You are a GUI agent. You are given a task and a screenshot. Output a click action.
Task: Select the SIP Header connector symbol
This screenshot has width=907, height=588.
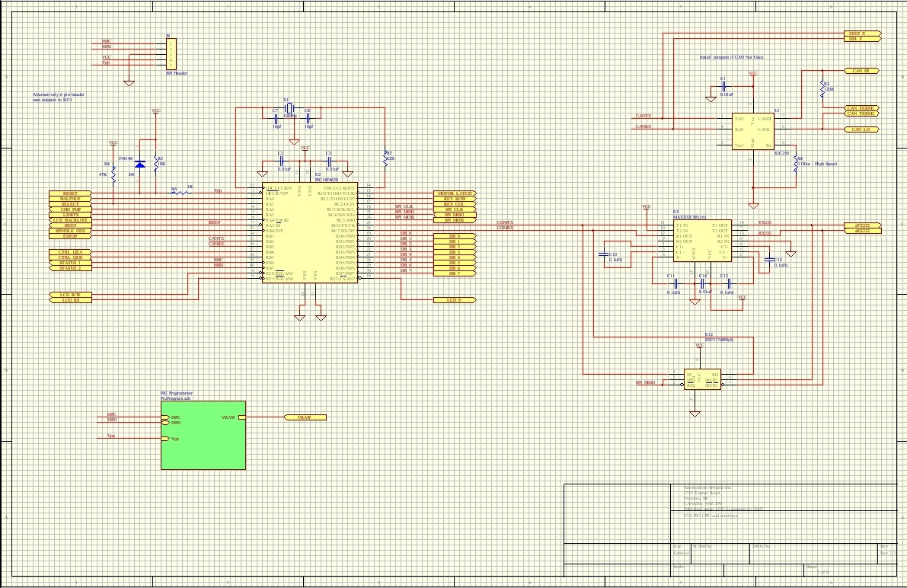pyautogui.click(x=171, y=54)
